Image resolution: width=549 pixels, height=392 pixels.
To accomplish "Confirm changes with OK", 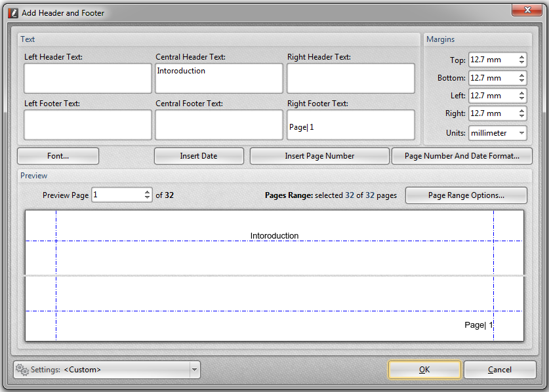I will pyautogui.click(x=424, y=369).
